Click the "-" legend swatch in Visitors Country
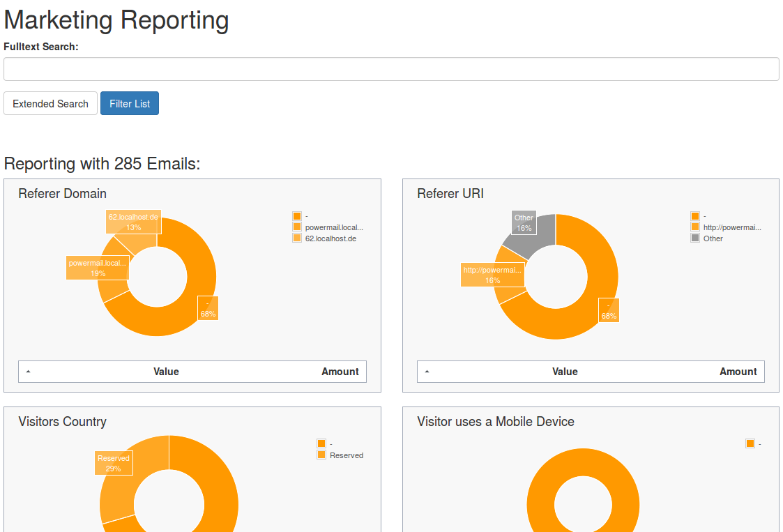 tap(321, 443)
